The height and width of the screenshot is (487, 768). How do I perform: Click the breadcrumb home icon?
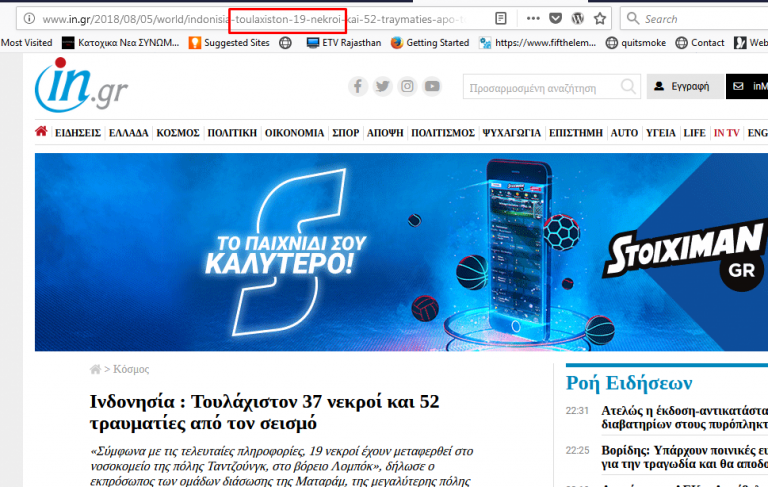point(96,369)
